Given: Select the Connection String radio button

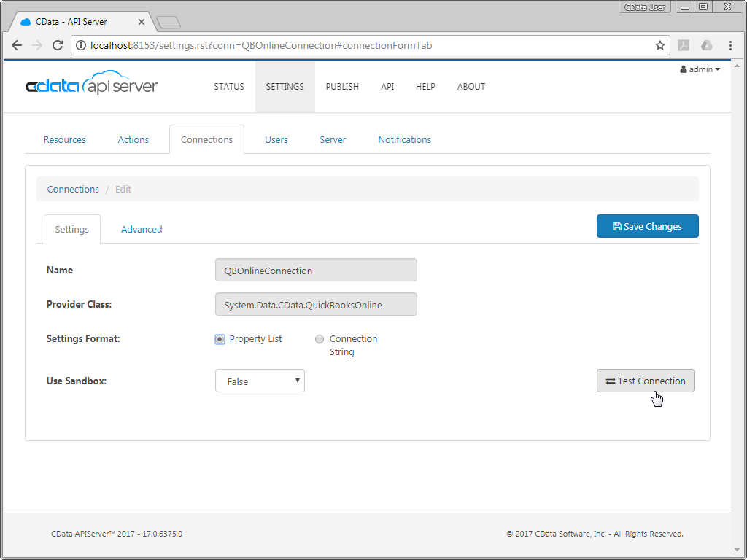Looking at the screenshot, I should (320, 339).
